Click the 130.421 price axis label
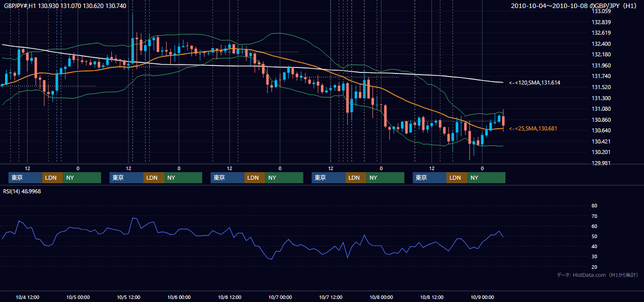This screenshot has width=644, height=302. point(602,141)
